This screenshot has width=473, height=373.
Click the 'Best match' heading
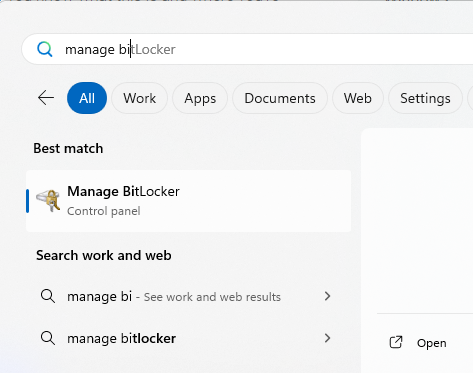68,148
